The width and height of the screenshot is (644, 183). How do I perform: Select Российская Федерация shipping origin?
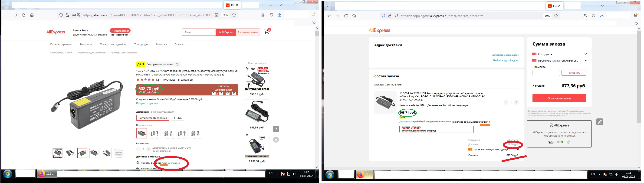(153, 118)
